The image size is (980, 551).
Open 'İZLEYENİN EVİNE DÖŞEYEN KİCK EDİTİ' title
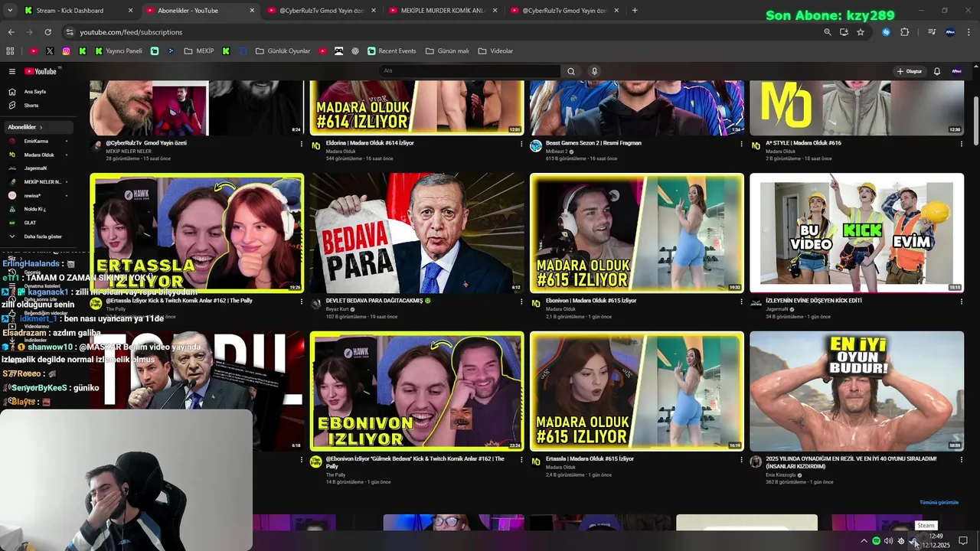[x=813, y=301]
